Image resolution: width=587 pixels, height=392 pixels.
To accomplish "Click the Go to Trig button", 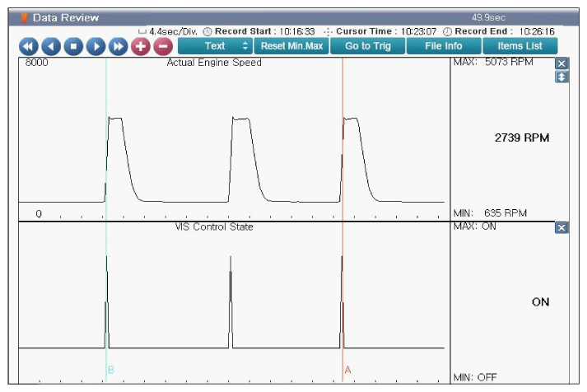I will [368, 46].
